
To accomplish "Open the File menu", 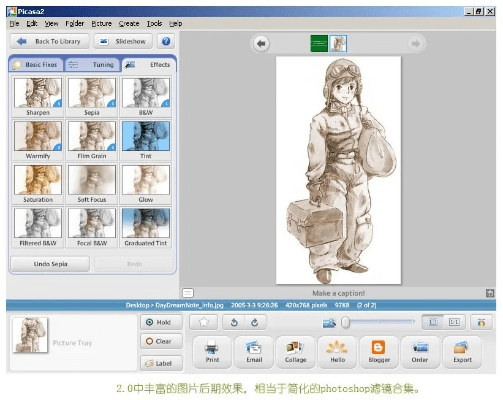I will 14,24.
